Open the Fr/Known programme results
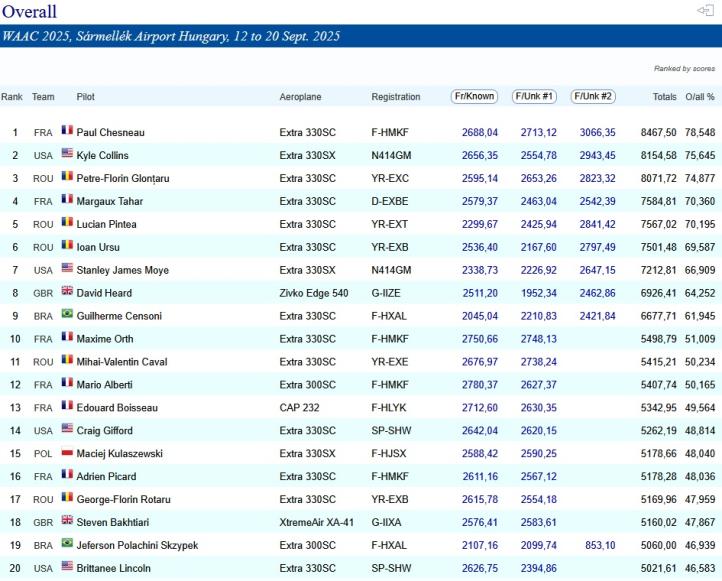722x581 pixels. (x=474, y=97)
